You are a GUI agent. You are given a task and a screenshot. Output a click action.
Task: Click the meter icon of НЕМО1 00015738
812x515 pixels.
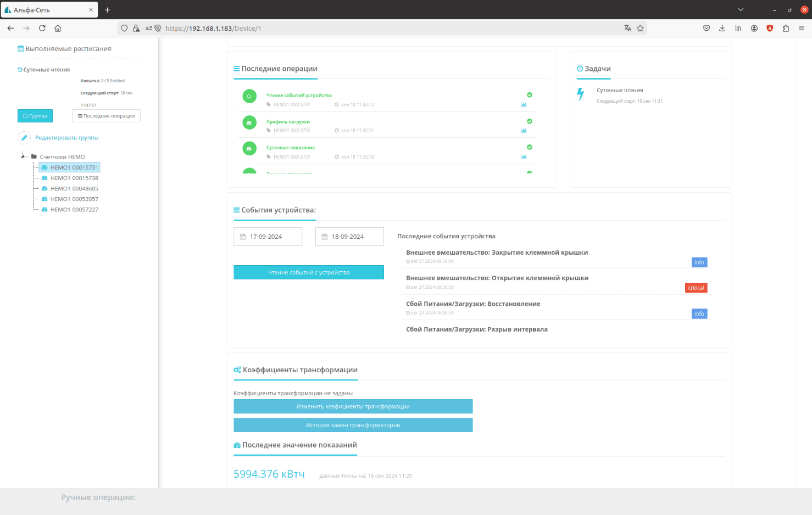click(x=45, y=178)
